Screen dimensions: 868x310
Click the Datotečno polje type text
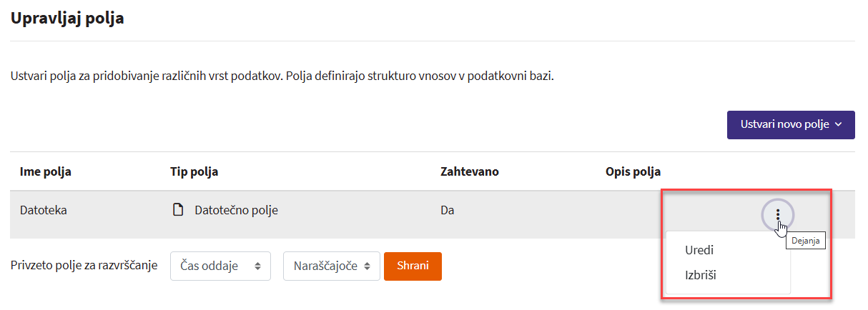[236, 211]
